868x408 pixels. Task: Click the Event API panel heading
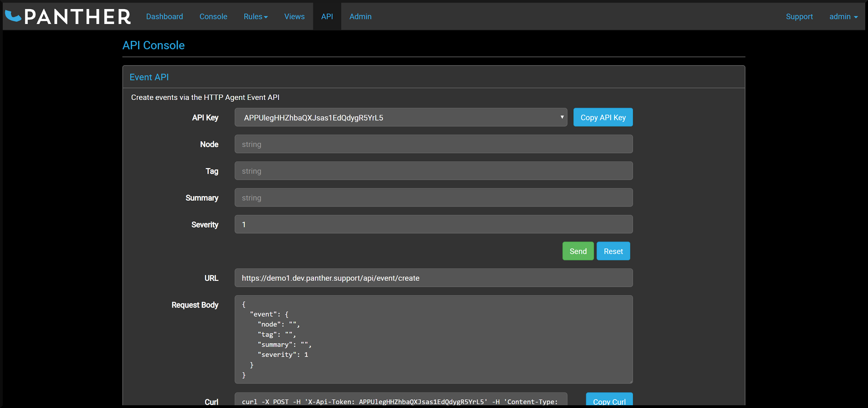pos(149,77)
